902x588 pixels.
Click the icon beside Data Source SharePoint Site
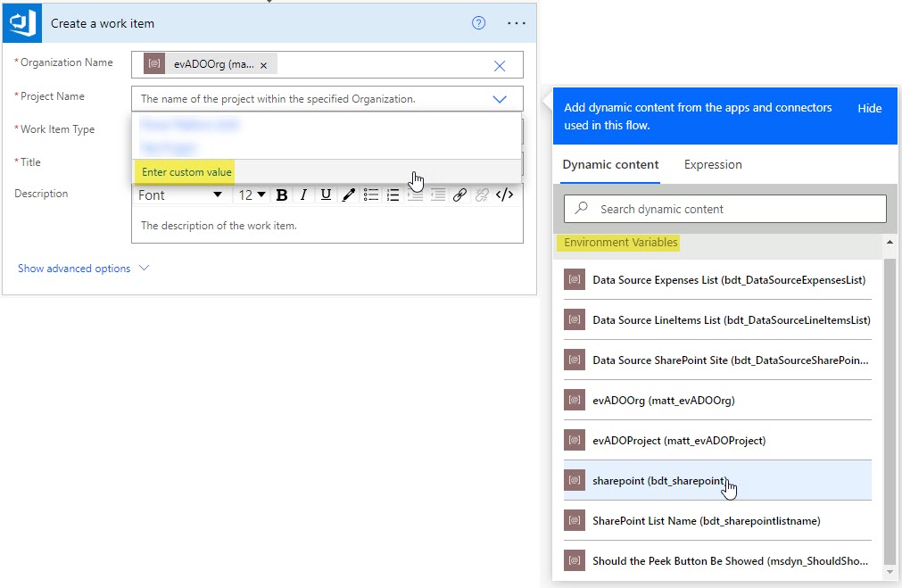[x=574, y=360]
